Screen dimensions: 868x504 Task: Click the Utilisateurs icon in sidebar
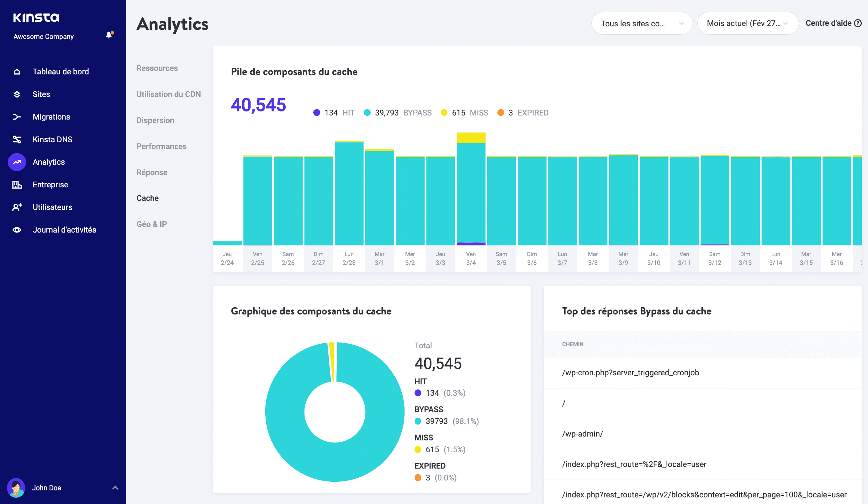point(17,207)
